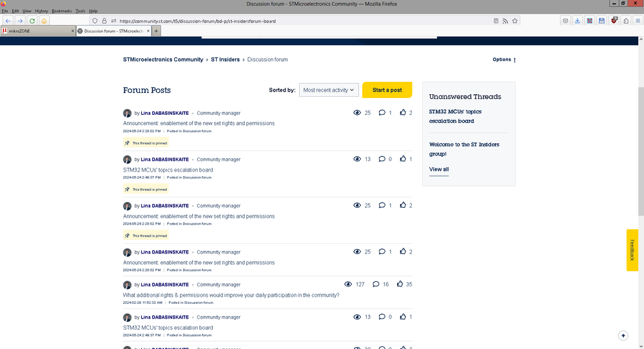Bookmark this page with the star icon
Viewport: 644px width, 349px height.
(514, 21)
